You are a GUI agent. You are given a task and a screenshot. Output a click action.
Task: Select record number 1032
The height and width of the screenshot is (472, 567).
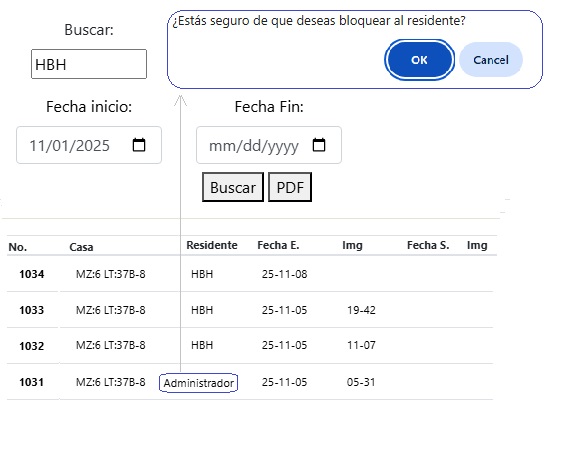(x=32, y=346)
